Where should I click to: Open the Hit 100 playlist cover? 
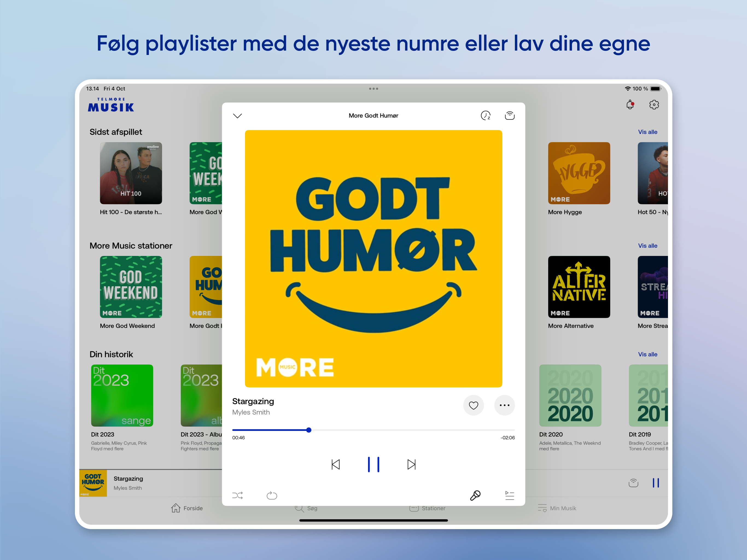(x=131, y=173)
